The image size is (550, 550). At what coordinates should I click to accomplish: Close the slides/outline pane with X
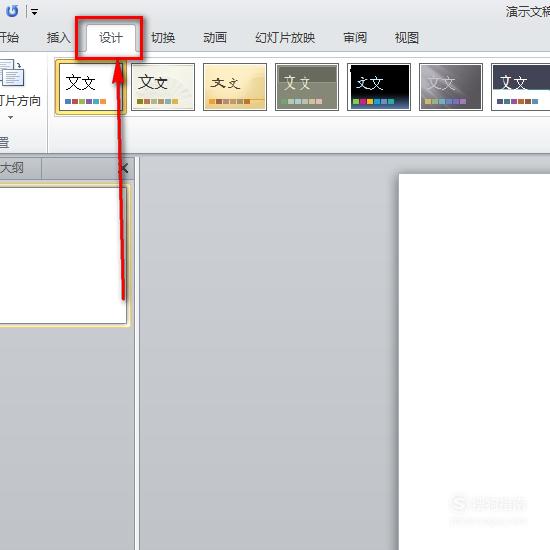124,168
